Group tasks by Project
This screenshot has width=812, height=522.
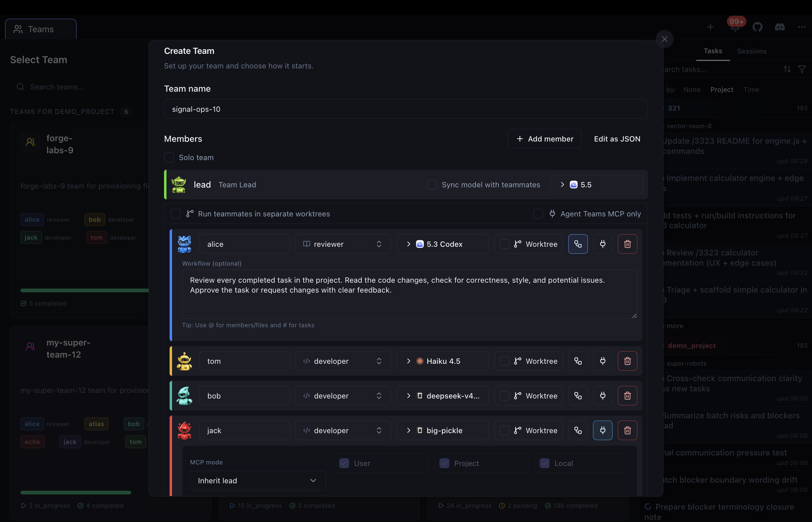click(722, 89)
